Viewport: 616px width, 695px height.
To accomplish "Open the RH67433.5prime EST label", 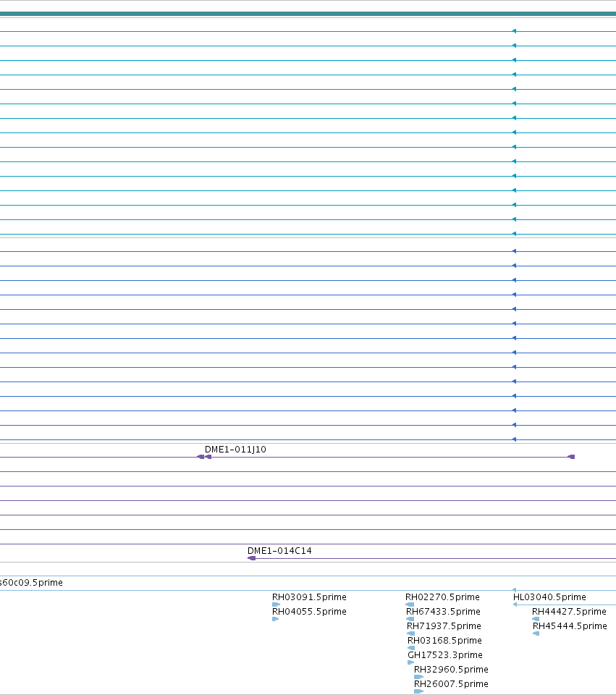I will click(x=443, y=612).
